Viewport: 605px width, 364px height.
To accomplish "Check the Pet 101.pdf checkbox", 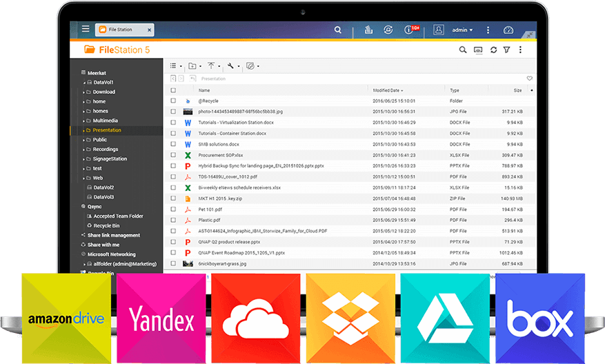I will pos(173,209).
